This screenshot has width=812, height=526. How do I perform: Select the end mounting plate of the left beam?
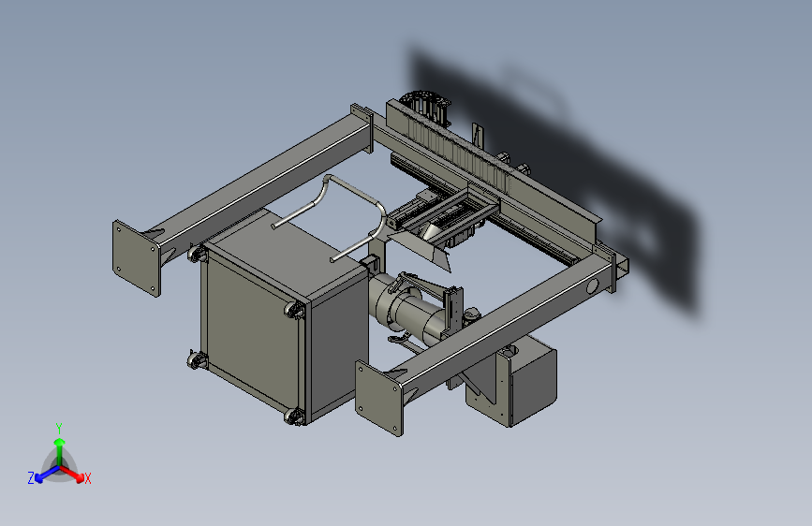136,257
